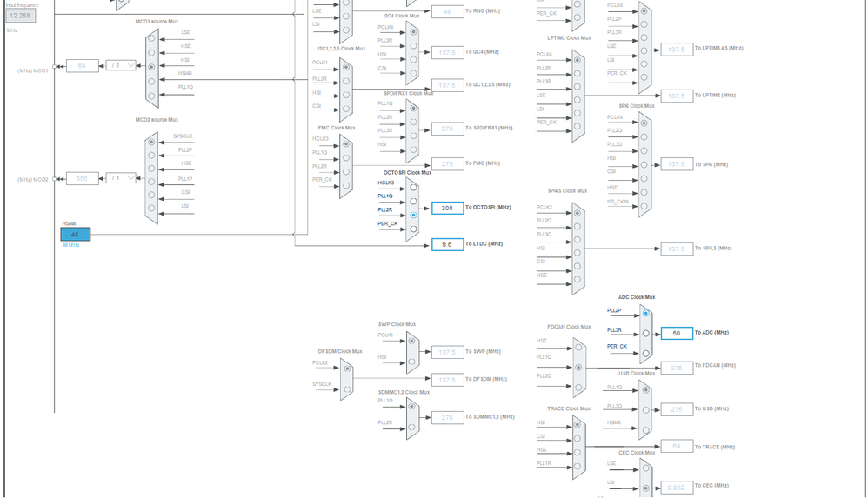868x498 pixels.
Task: Select HSI in SWP Clock Mux
Action: tap(411, 362)
